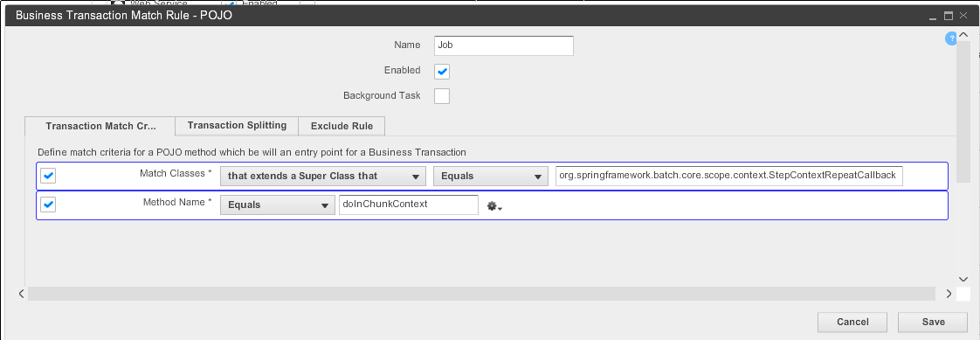Click the Save button
The image size is (980, 340).
click(x=933, y=322)
